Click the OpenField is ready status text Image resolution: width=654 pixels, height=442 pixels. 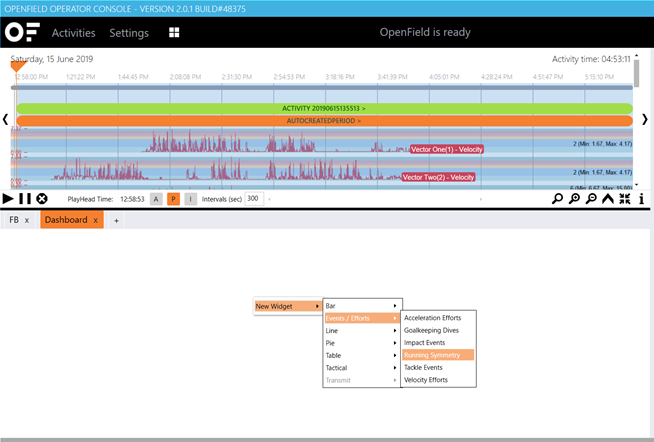tap(425, 33)
